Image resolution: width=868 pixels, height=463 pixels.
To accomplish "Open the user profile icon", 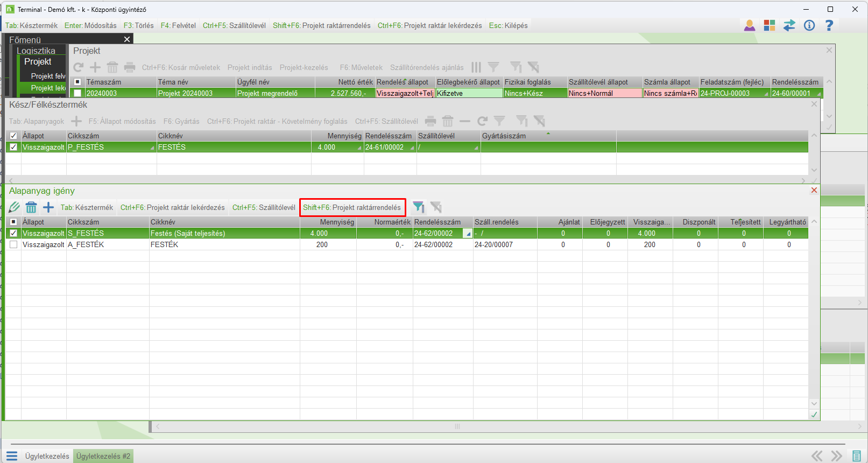I will tap(750, 25).
